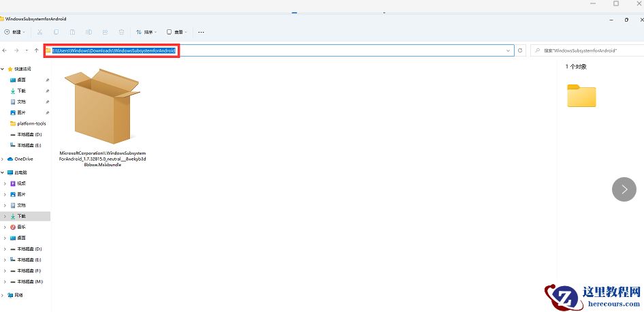Click the Cut scissors icon in toolbar

tap(40, 32)
